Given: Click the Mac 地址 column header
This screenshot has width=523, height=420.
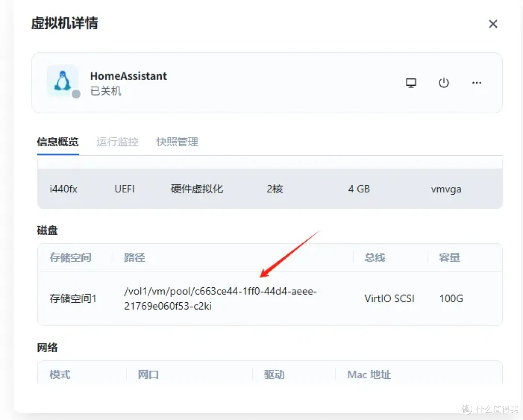Looking at the screenshot, I should point(369,374).
